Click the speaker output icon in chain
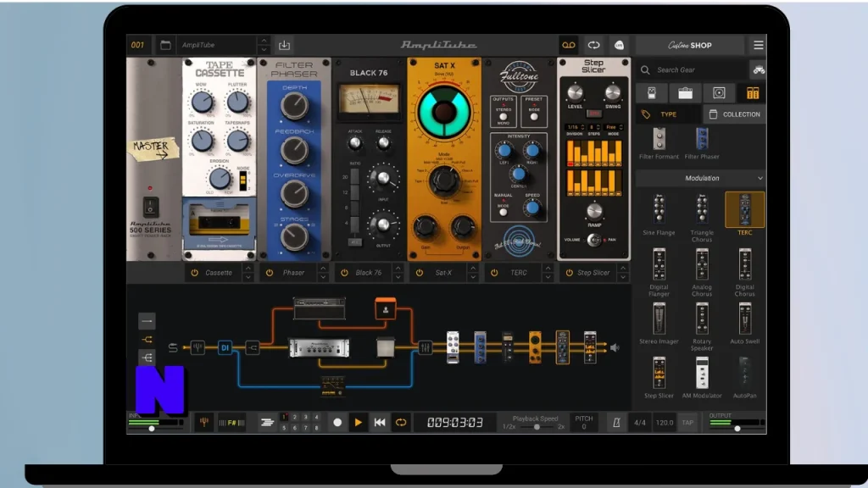The width and height of the screenshot is (868, 488). pos(615,348)
